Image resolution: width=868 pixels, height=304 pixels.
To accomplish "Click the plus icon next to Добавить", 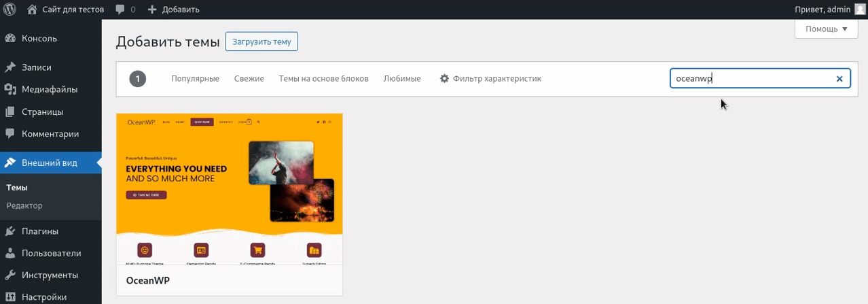I will (152, 10).
